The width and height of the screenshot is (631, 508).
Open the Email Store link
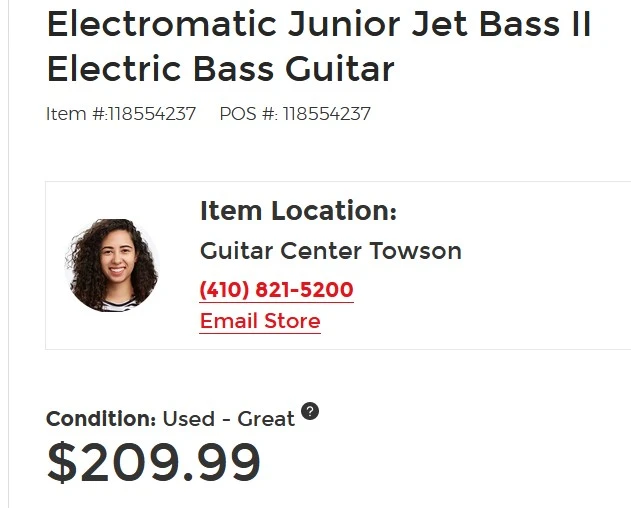click(x=260, y=321)
